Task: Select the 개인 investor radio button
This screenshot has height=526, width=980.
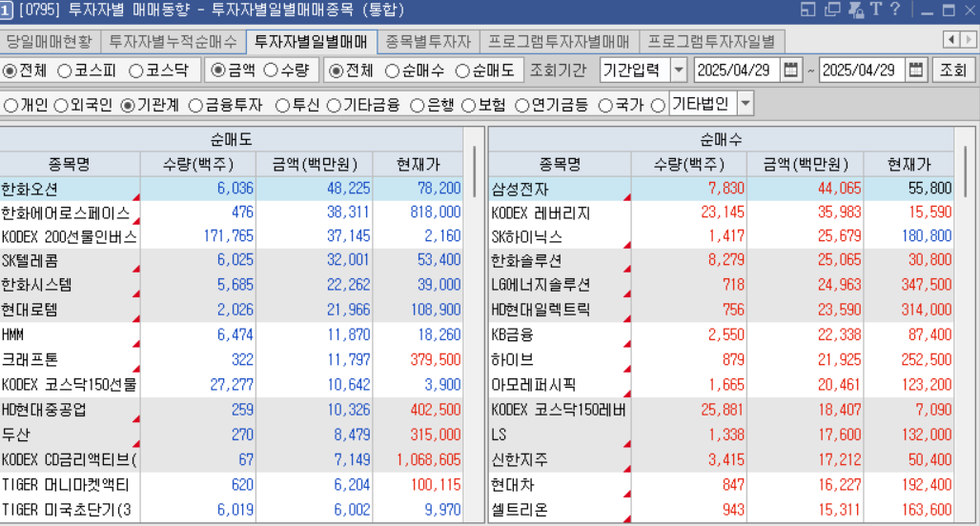Action: [10, 106]
